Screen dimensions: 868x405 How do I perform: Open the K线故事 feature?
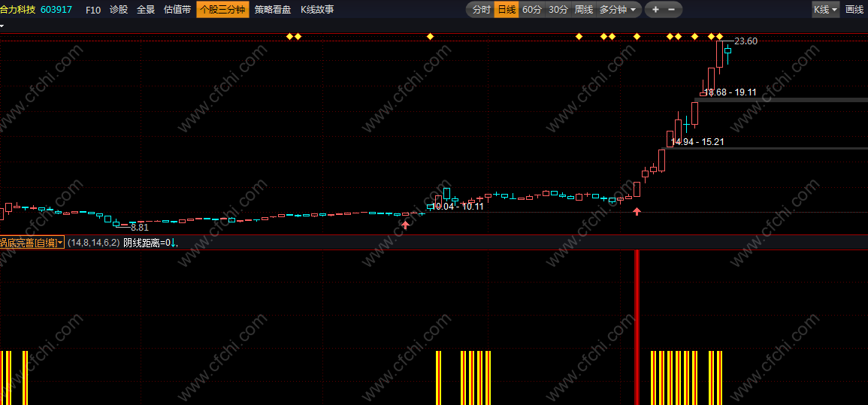pyautogui.click(x=317, y=10)
